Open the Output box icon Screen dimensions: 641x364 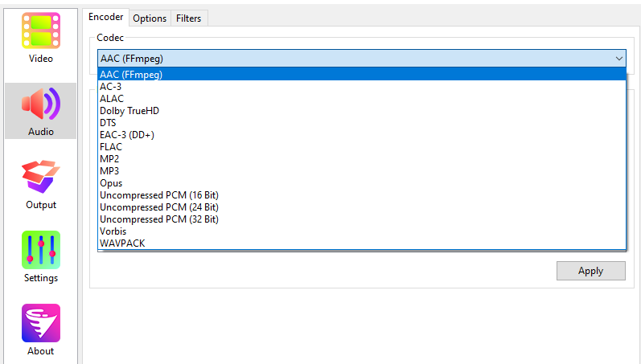coord(41,177)
